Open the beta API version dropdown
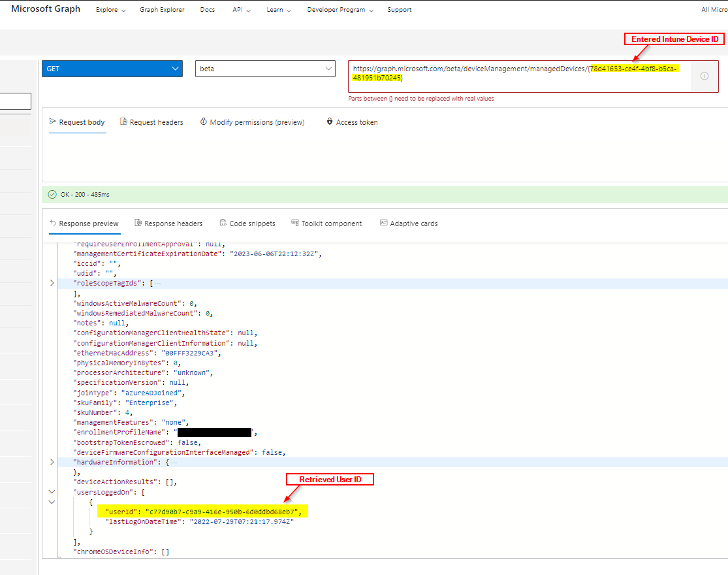This screenshot has width=728, height=575. pos(265,69)
